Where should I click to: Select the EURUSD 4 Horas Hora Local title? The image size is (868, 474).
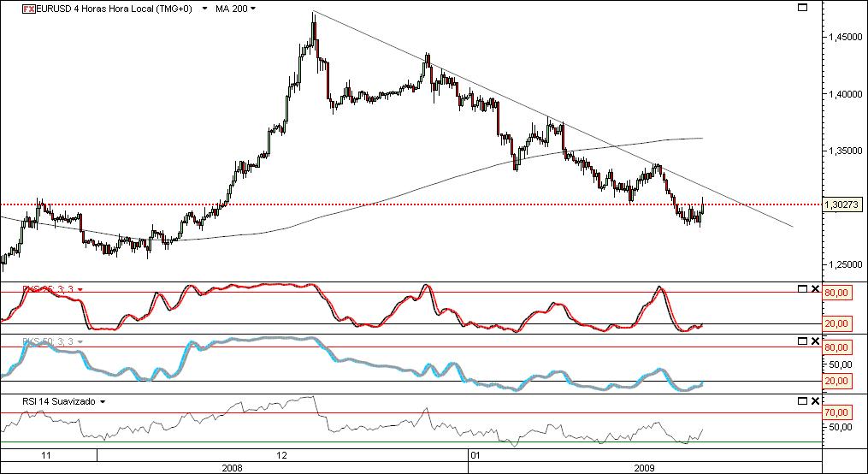point(114,9)
